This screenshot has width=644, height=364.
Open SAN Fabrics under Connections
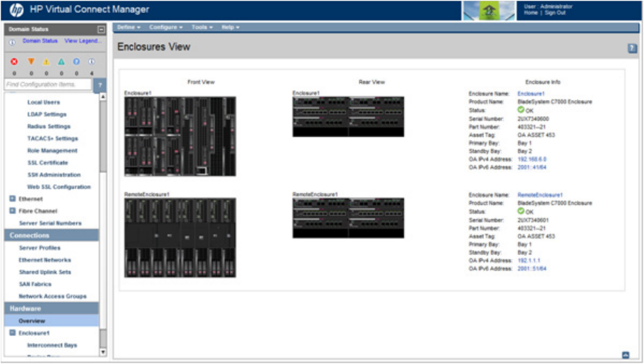click(x=35, y=284)
